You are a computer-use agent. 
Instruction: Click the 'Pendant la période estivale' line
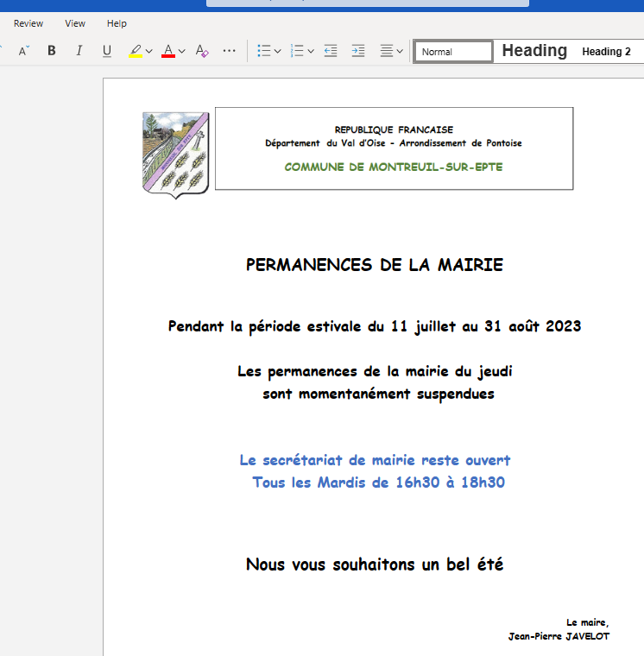coord(375,327)
